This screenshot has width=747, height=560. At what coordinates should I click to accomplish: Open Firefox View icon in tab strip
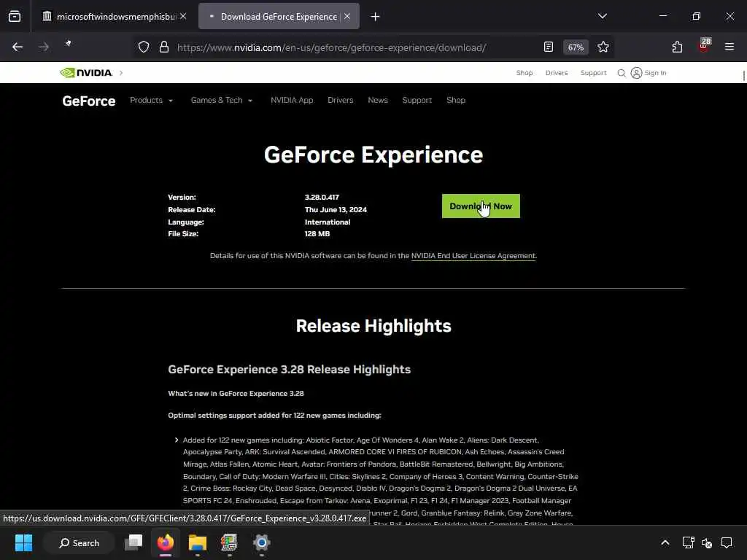tap(15, 17)
